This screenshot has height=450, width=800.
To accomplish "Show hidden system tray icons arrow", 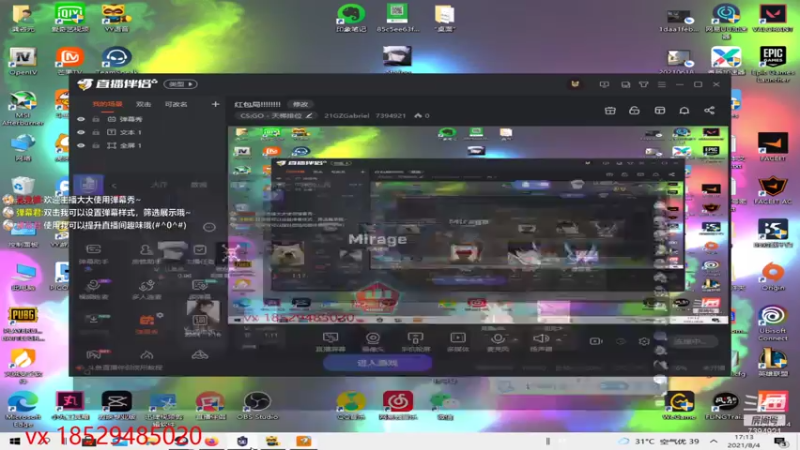I will [713, 441].
